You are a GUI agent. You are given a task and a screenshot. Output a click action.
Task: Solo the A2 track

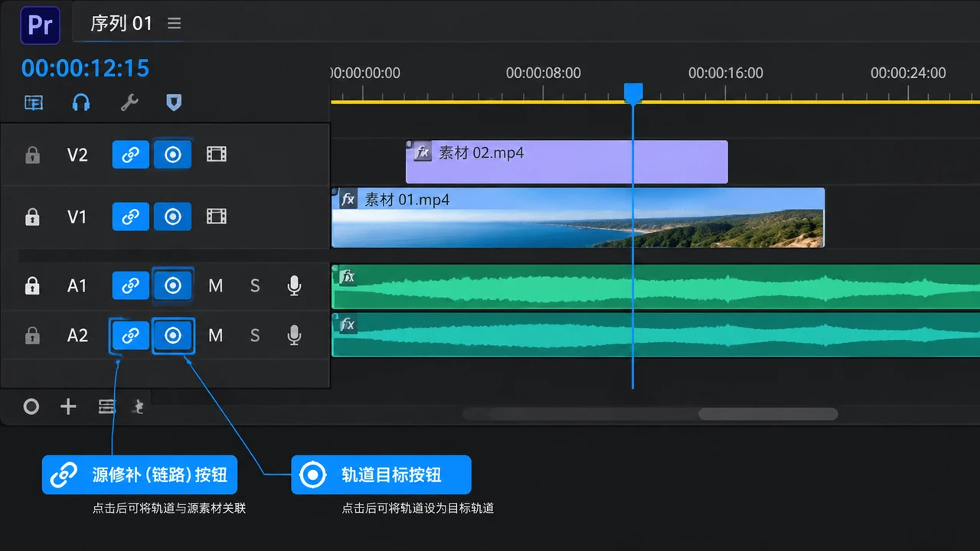coord(255,335)
